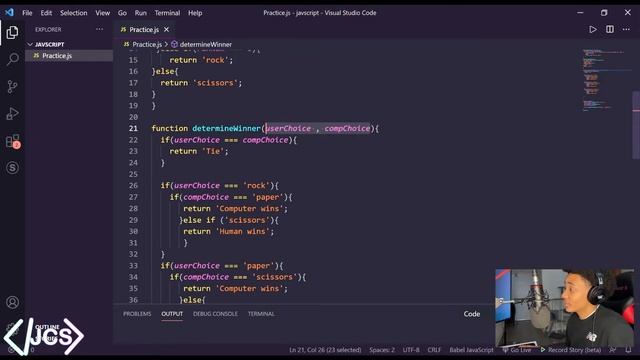Image resolution: width=640 pixels, height=360 pixels.
Task: Click the circled S extension icon
Action: coord(12,168)
